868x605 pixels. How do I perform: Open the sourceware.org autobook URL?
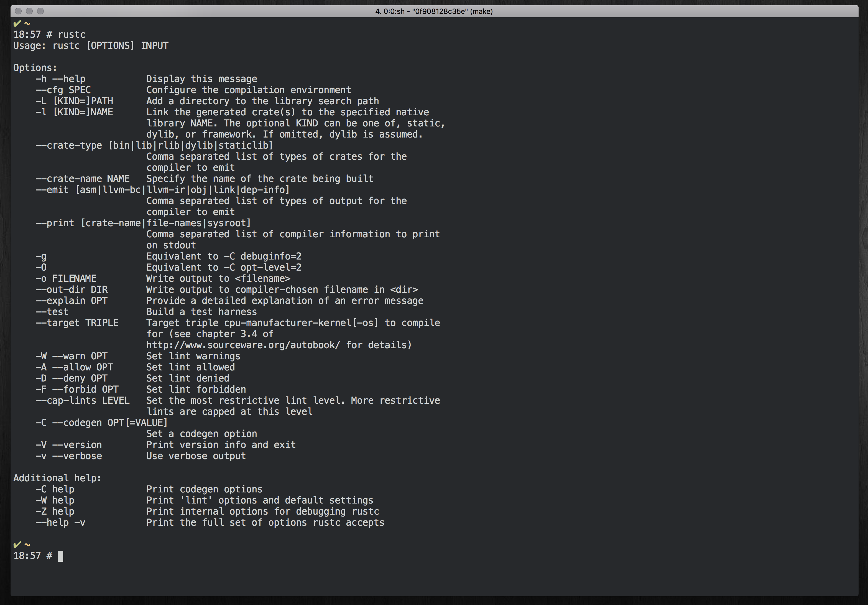point(243,345)
